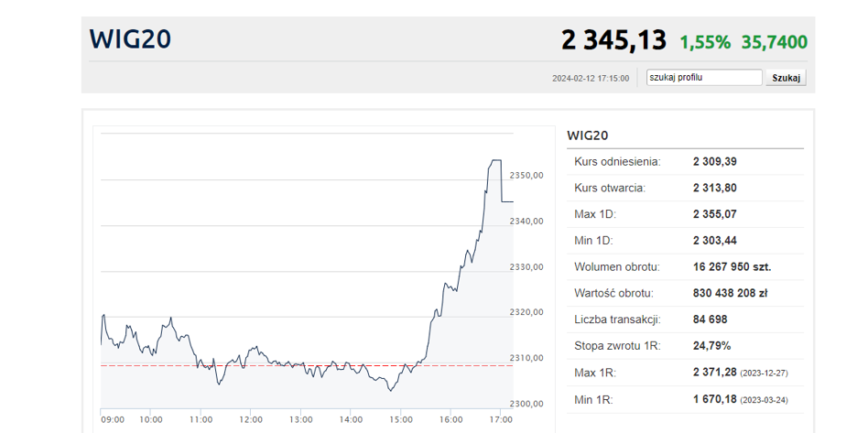This screenshot has height=433, width=868.
Task: Click the Max 1D value 2 355,07
Action: 715,214
